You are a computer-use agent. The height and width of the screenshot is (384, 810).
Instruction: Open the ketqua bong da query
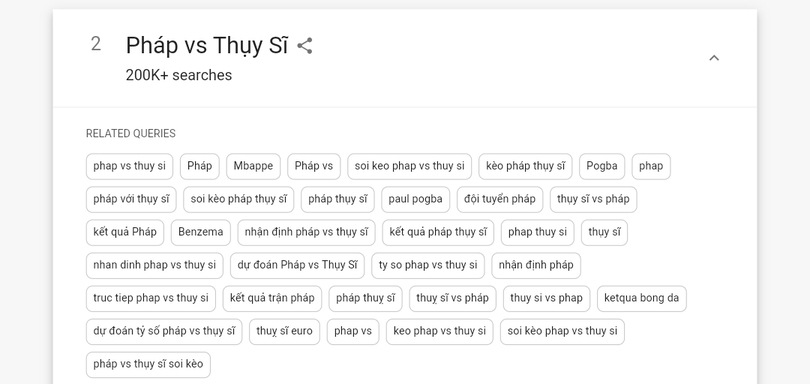click(642, 299)
